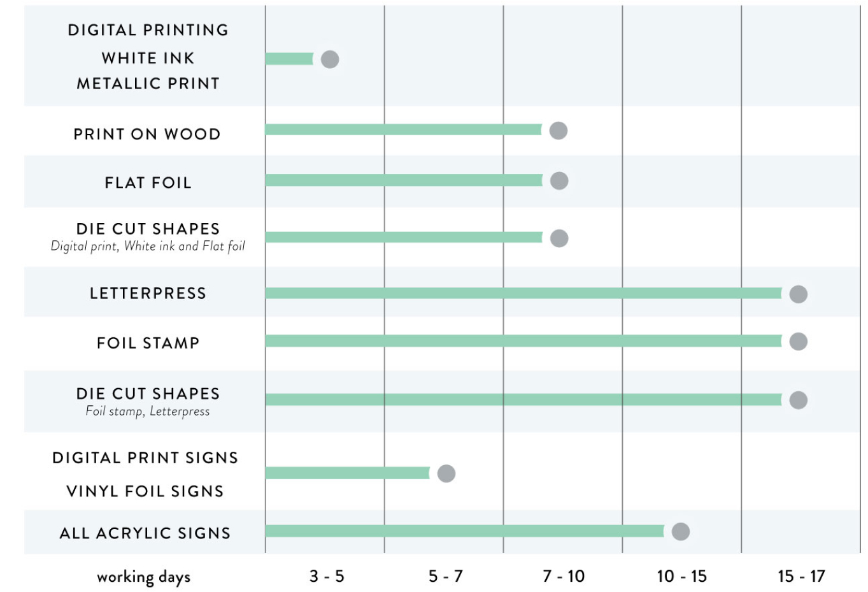Viewport: 868px width, 592px height.
Task: Click the gray dot on the Letterpress bar
Action: click(798, 294)
